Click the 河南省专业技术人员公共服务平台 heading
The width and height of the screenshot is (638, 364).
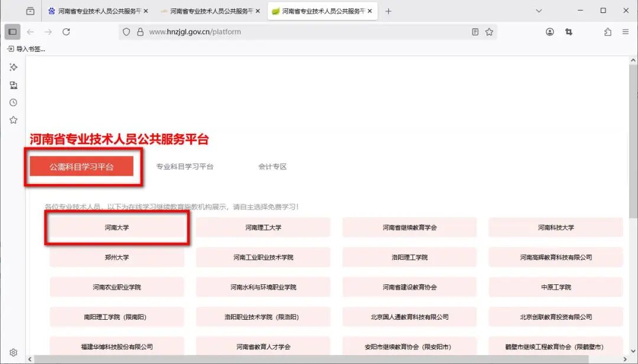119,139
